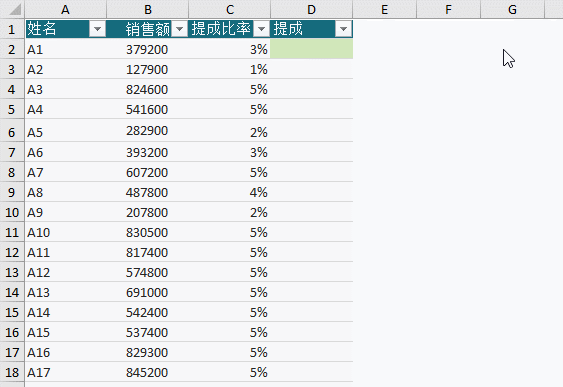Open the 销售额 column filter dropdown

pos(179,29)
